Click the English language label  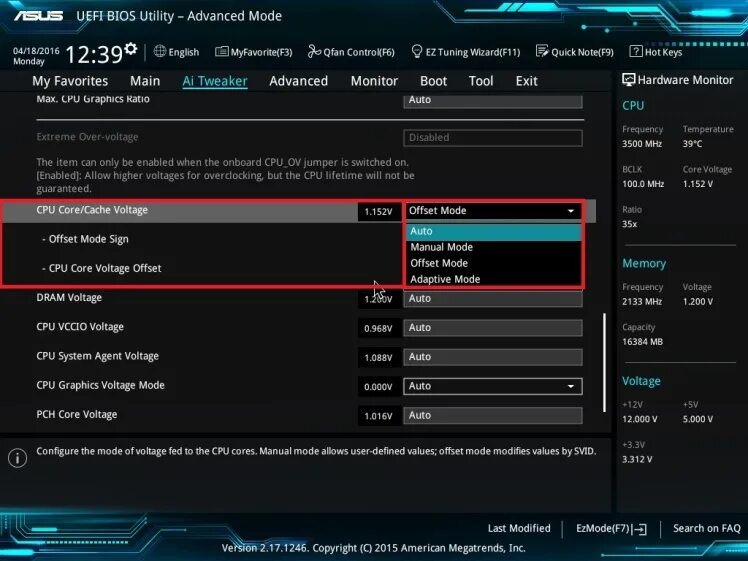[184, 52]
